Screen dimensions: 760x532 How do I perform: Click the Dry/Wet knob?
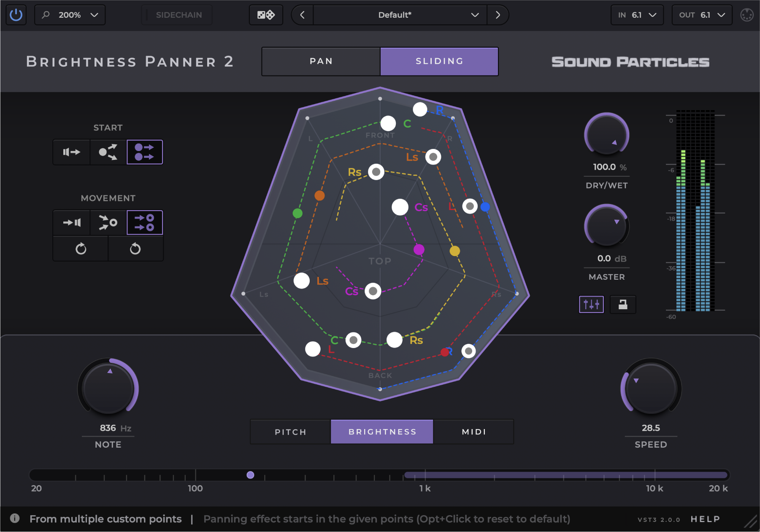(x=606, y=134)
